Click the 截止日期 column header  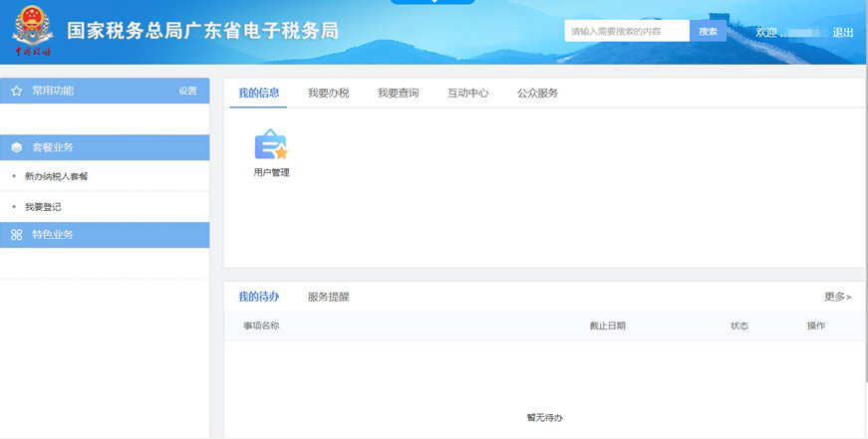[x=607, y=326]
